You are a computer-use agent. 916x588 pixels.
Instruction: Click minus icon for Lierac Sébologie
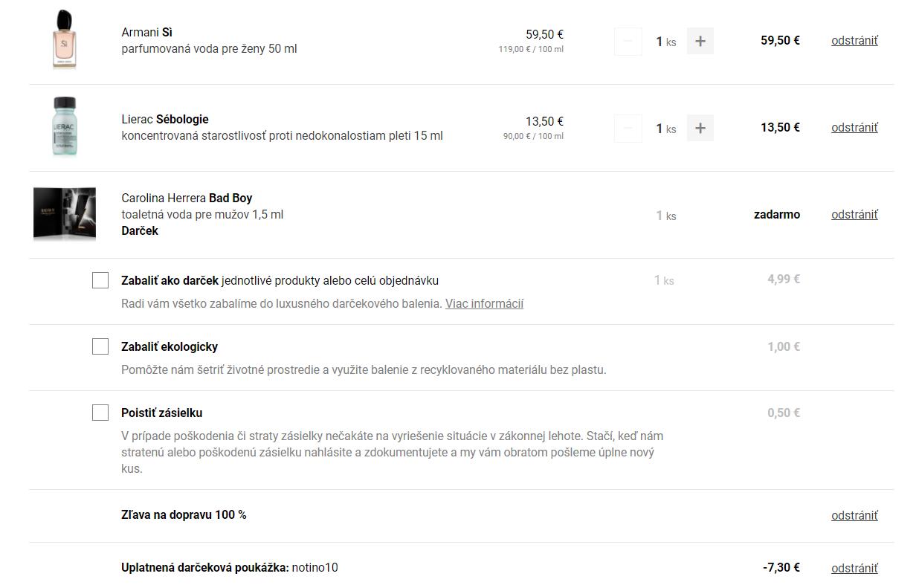tap(628, 129)
